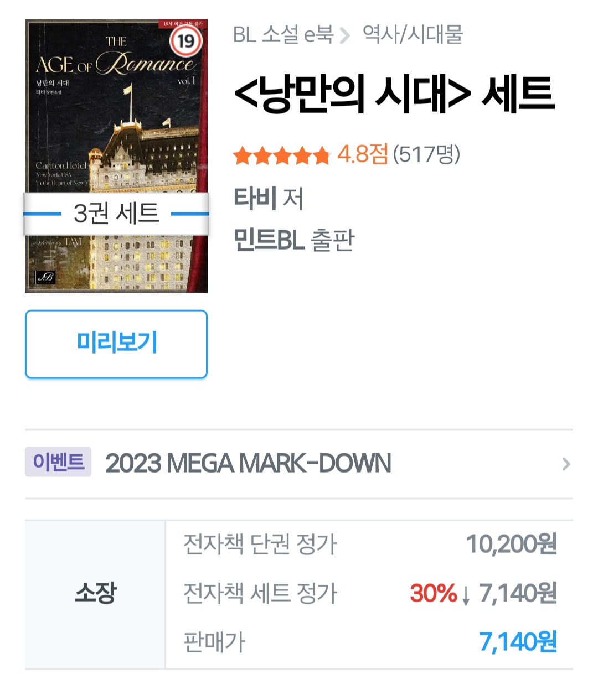Click the 전자책 단권 정가 row
598x700 pixels.
click(x=370, y=545)
